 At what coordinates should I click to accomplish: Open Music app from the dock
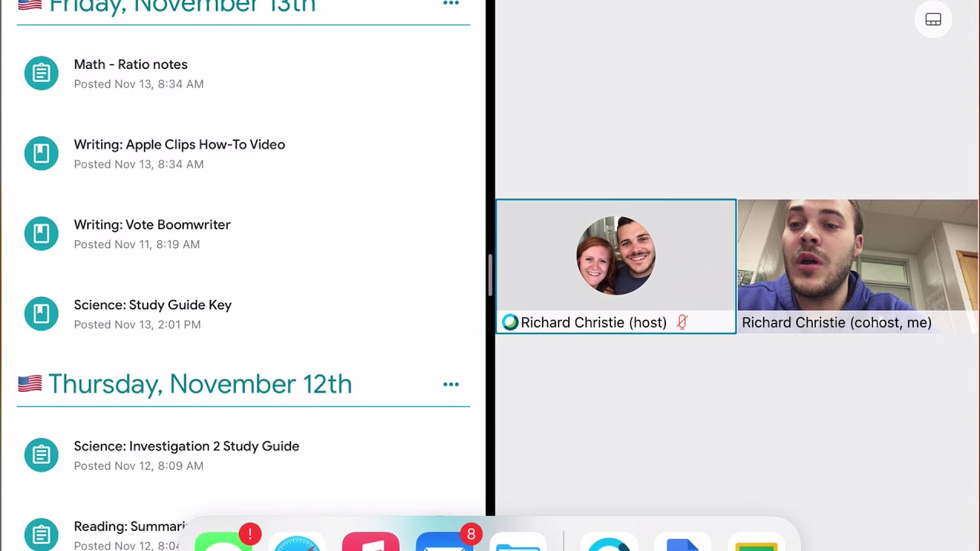pyautogui.click(x=371, y=541)
